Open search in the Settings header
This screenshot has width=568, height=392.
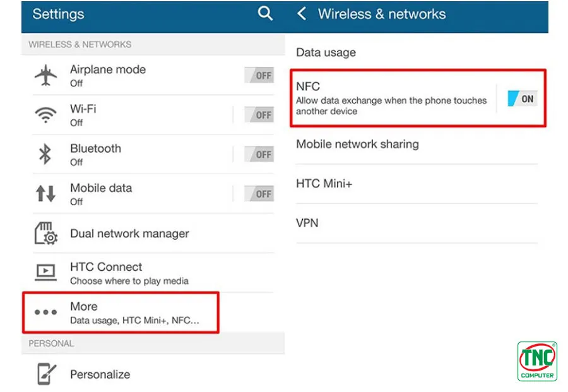click(x=265, y=14)
